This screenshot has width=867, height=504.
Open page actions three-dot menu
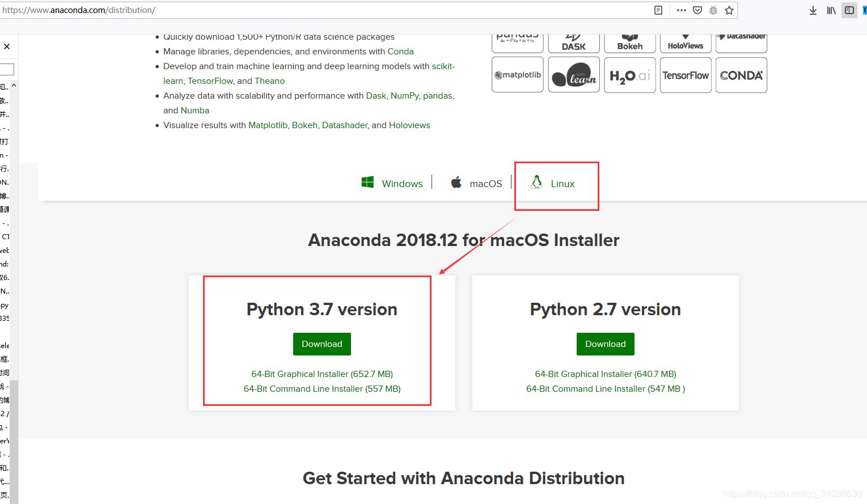coord(681,10)
